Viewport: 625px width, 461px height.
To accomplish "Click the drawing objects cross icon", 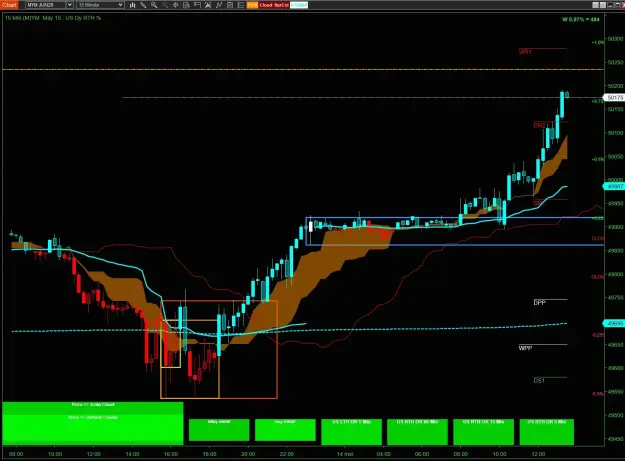I will 208,5.
